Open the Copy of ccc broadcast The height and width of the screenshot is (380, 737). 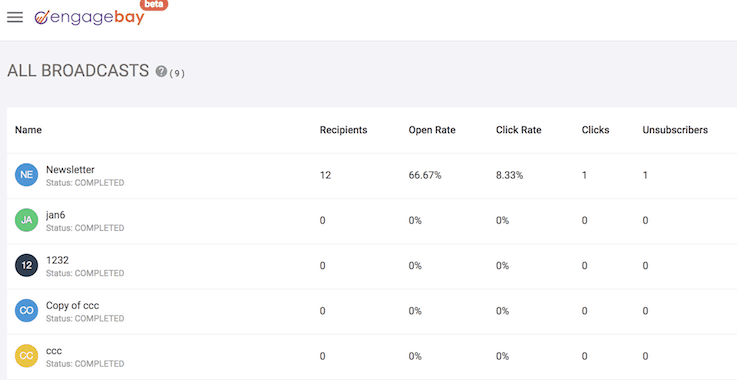click(x=72, y=305)
